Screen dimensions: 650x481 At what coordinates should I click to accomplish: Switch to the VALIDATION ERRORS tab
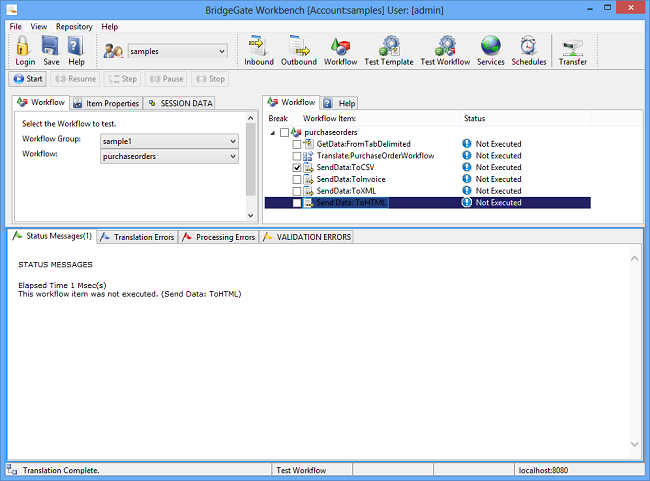[307, 237]
